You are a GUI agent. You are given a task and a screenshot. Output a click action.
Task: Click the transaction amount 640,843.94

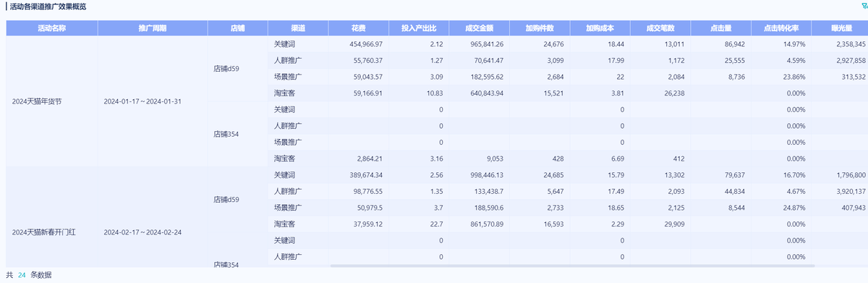[x=486, y=93]
